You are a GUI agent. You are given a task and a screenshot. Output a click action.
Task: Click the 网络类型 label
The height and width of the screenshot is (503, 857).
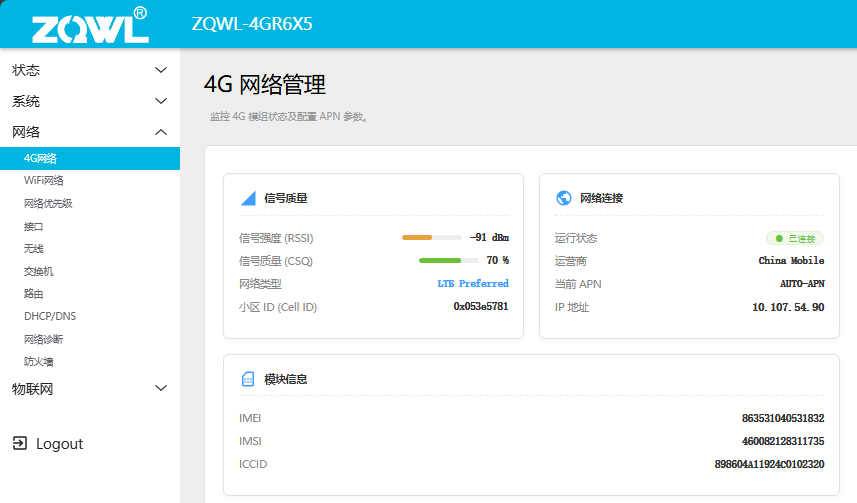(x=260, y=284)
